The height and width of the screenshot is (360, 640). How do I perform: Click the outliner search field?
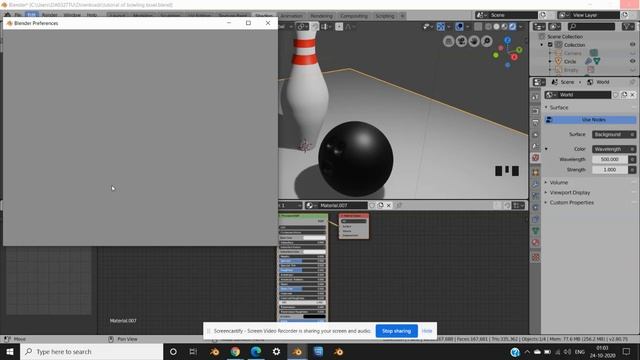click(x=591, y=27)
